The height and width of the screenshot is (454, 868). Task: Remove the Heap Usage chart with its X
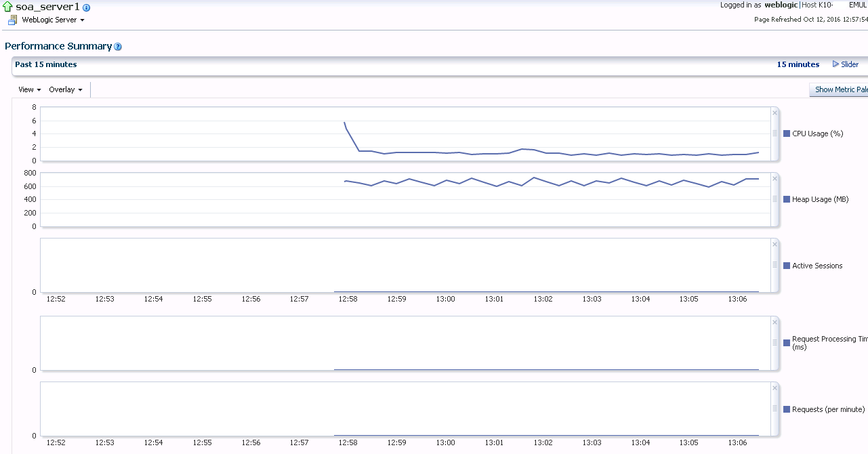coord(774,179)
